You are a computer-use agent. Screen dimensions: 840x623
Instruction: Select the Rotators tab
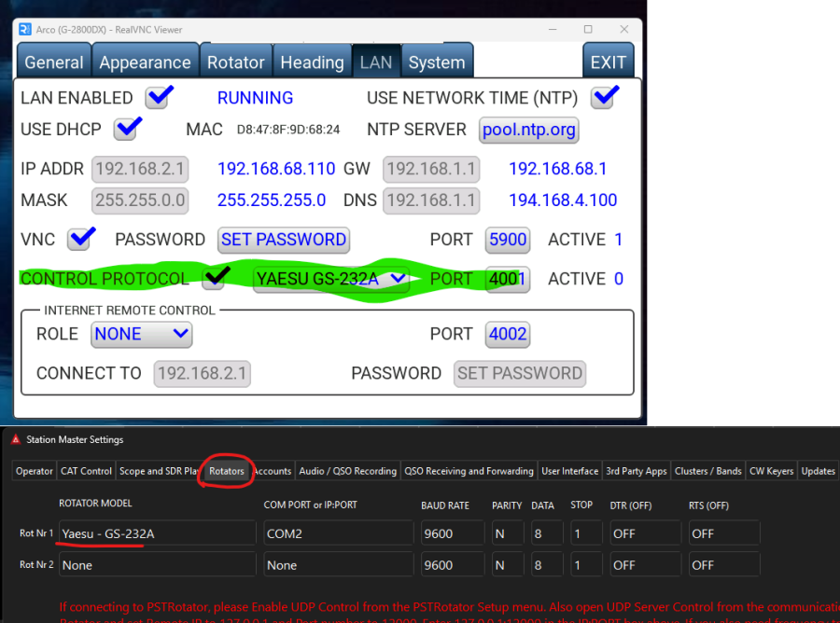(x=227, y=471)
